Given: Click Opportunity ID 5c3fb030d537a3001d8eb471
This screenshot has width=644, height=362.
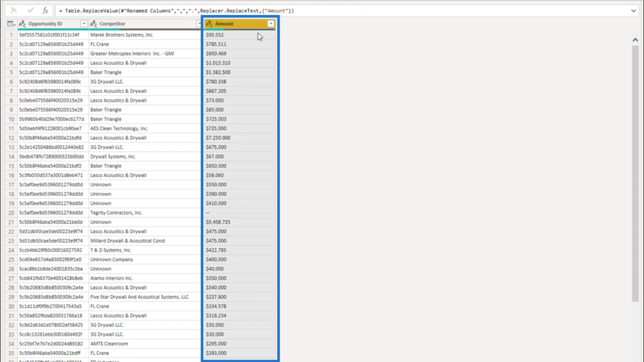Looking at the screenshot, I should (51, 175).
